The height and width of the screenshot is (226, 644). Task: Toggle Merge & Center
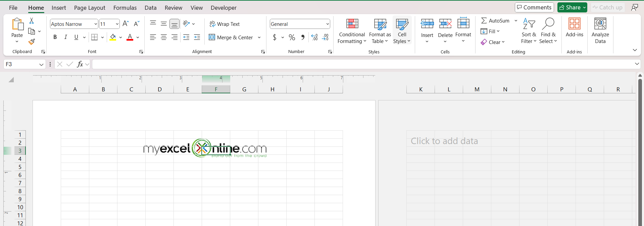(x=231, y=37)
